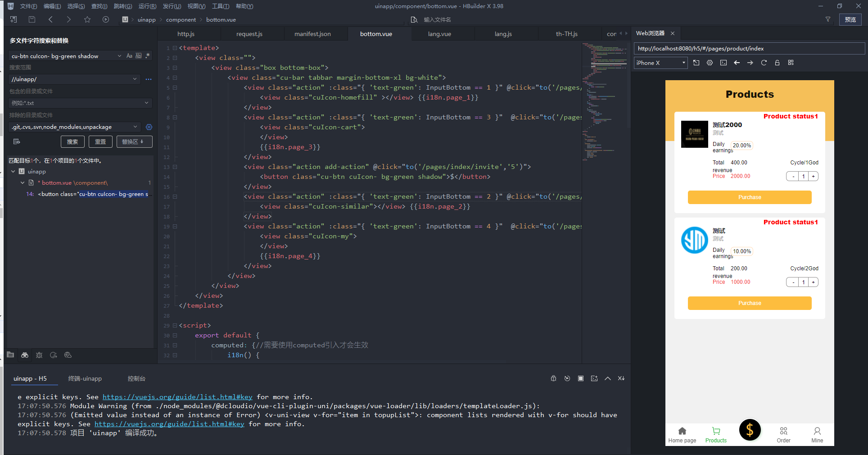
Task: Reload the web browser preview page
Action: point(764,63)
